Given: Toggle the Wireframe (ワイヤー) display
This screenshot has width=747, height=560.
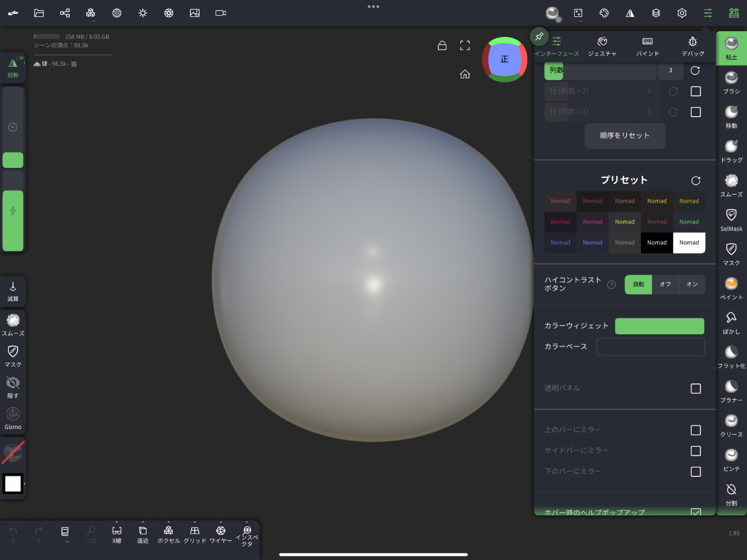Looking at the screenshot, I should [221, 534].
